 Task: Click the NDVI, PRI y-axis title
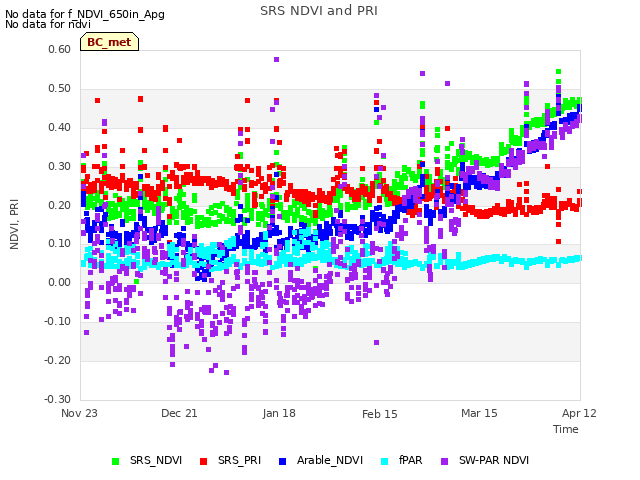14,224
